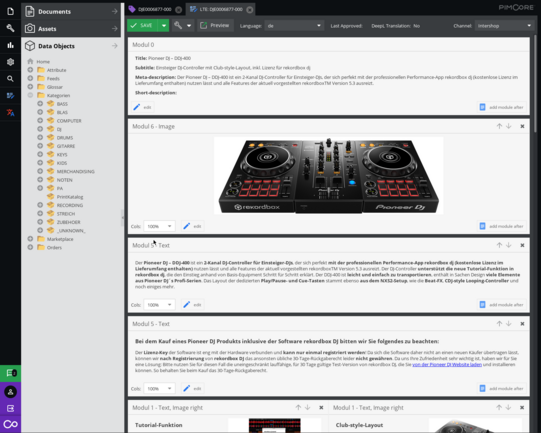Move Tutorial-Funktion module up

pyautogui.click(x=298, y=407)
